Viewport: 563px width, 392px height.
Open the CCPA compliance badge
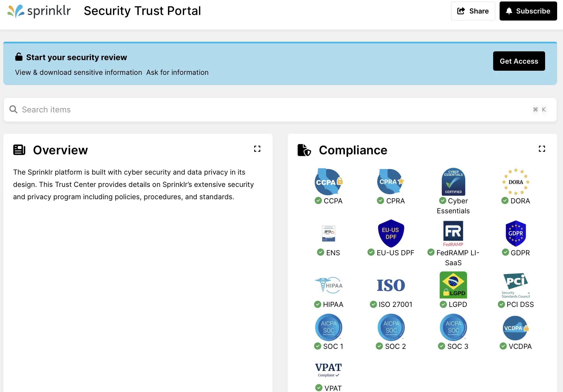[328, 182]
